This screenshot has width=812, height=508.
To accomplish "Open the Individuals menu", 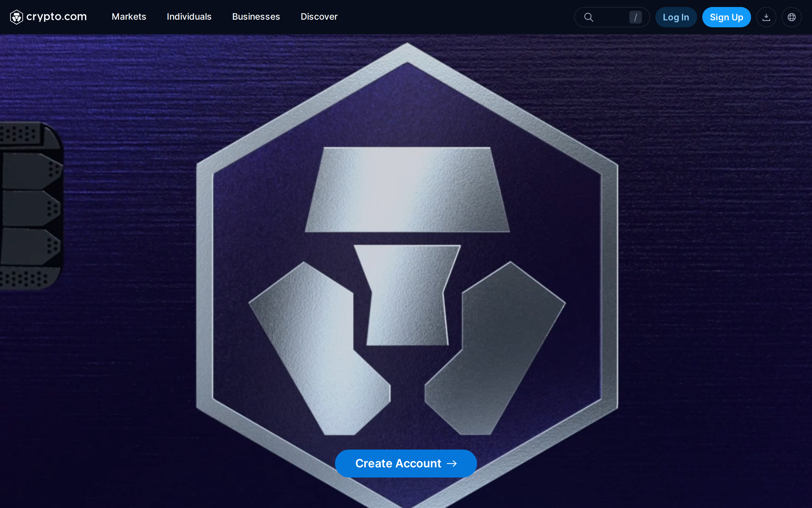I will tap(189, 17).
